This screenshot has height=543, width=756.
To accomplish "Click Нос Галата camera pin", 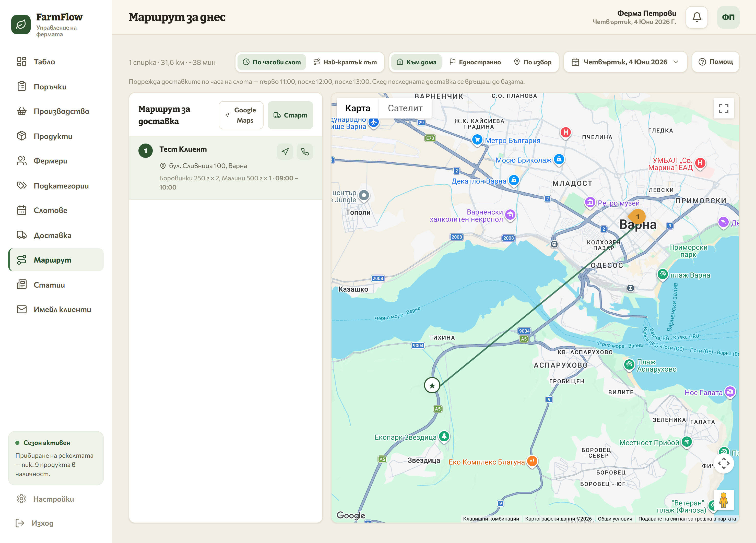I will pyautogui.click(x=730, y=392).
